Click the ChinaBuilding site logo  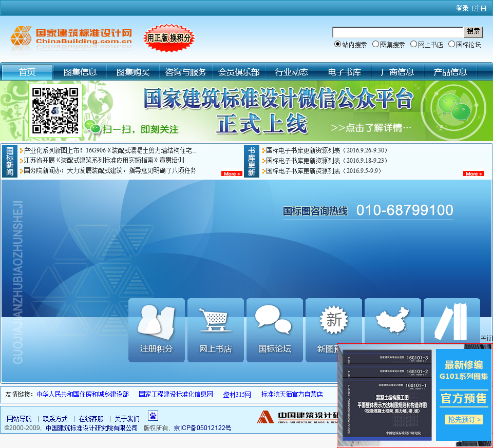(x=71, y=38)
